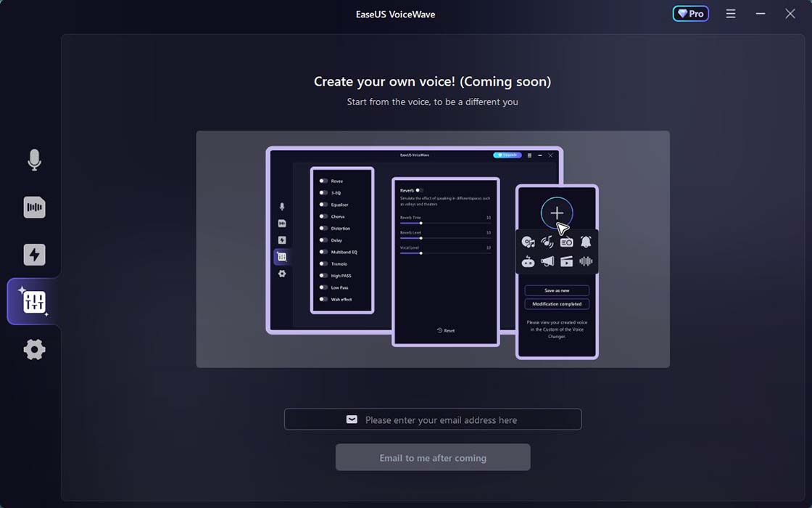Click the email address input field
This screenshot has width=812, height=508.
433,419
